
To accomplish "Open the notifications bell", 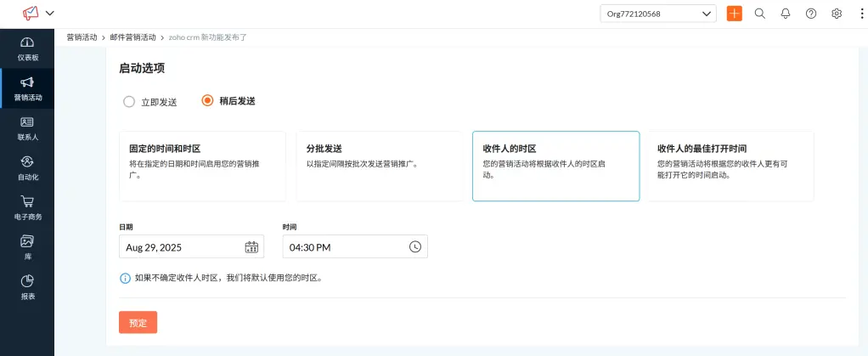I will (x=786, y=14).
